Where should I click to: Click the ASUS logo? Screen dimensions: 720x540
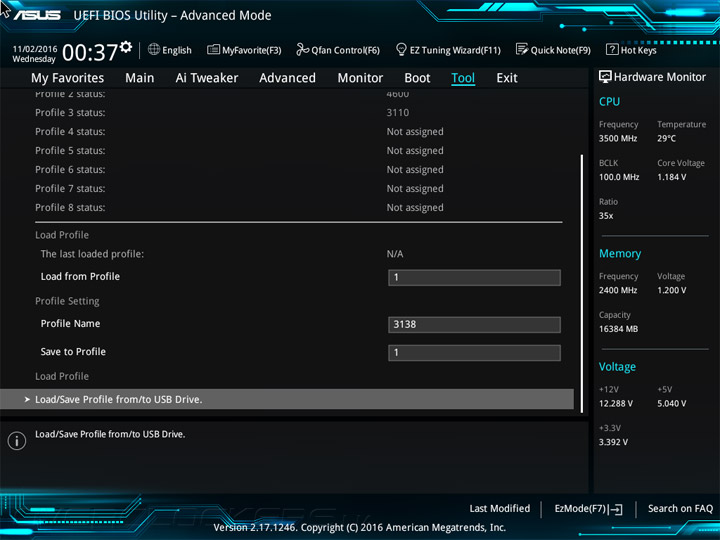(37, 15)
